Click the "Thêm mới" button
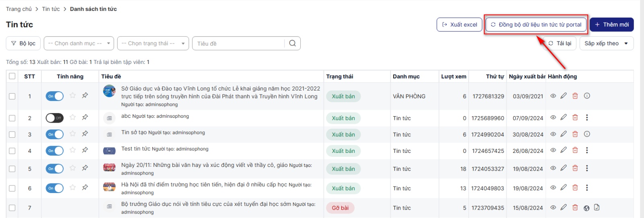Viewport: 644px width, 218px height. point(611,25)
